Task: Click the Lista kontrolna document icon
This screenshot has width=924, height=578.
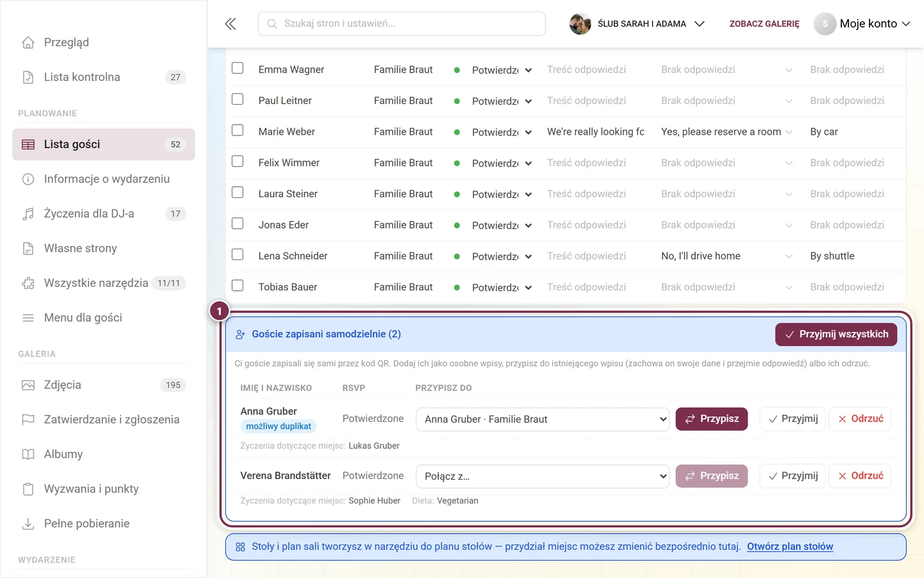Action: pyautogui.click(x=28, y=77)
